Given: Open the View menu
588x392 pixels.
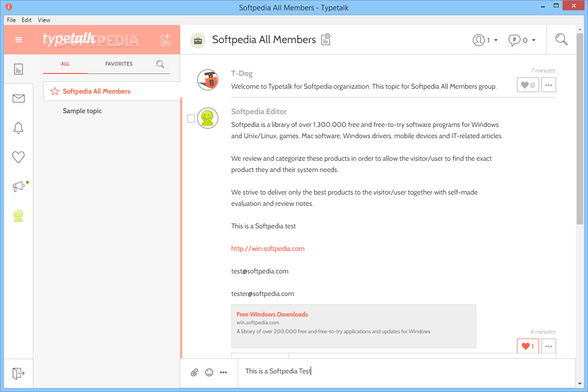Looking at the screenshot, I should [x=44, y=20].
